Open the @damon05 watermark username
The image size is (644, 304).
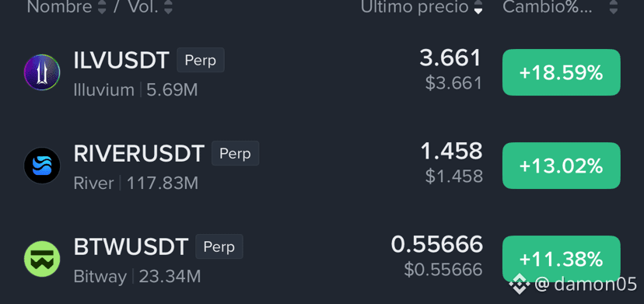point(586,285)
